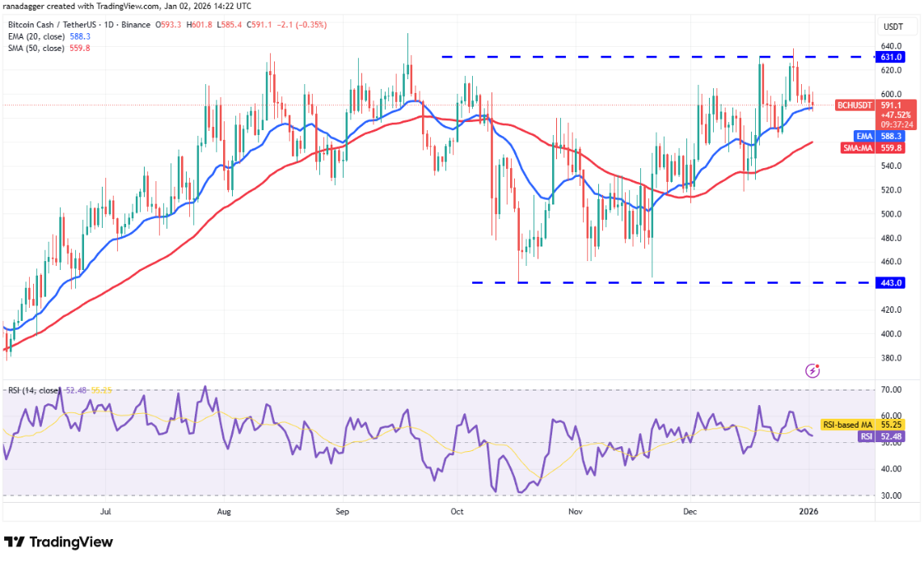The image size is (924, 561).
Task: Click the Bitcoin Cash / TetherUS title
Action: [x=50, y=24]
